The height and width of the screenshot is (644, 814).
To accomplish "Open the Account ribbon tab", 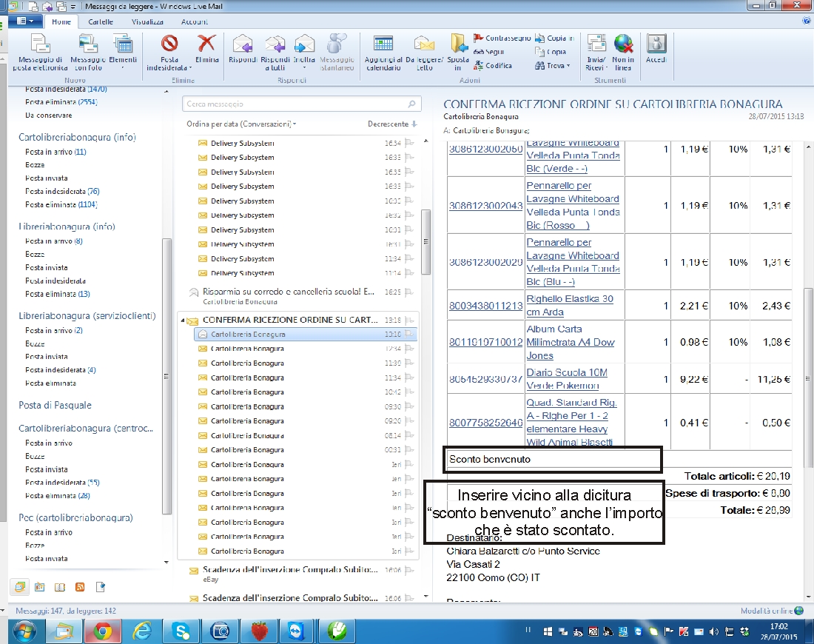I will [194, 21].
